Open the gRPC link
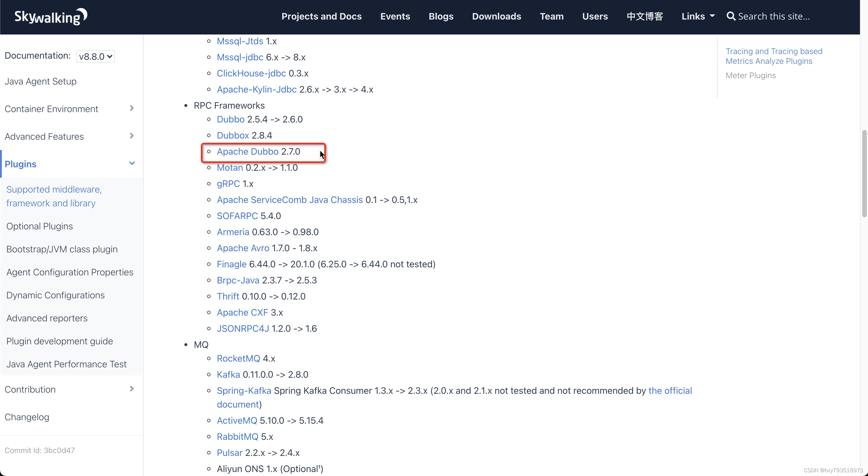Screen dimensions: 868x476 click(x=228, y=184)
